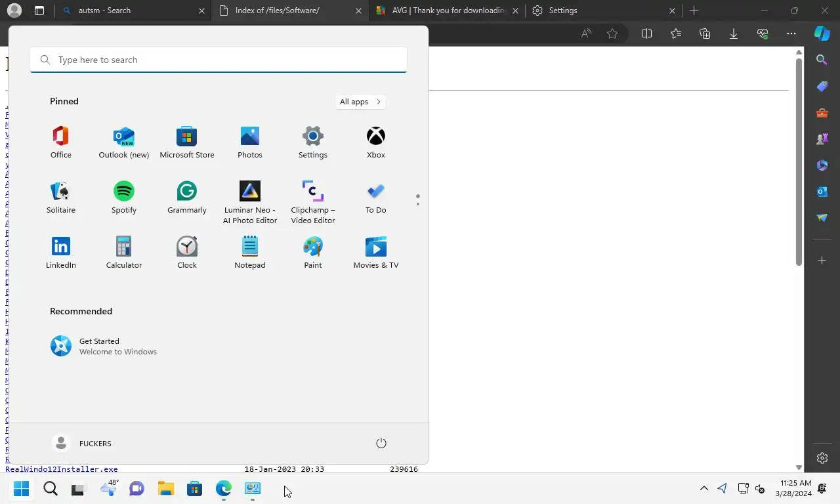Switch to Index of /files/Software/ tab
This screenshot has width=840, height=504.
(290, 10)
